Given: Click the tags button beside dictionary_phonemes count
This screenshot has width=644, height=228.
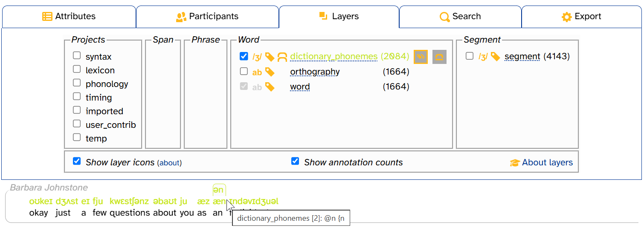Looking at the screenshot, I should point(421,57).
